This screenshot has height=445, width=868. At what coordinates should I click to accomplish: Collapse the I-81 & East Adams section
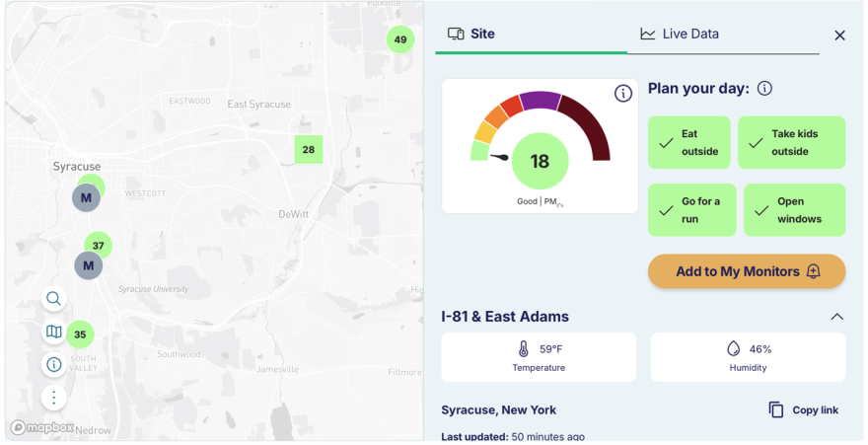coord(837,317)
